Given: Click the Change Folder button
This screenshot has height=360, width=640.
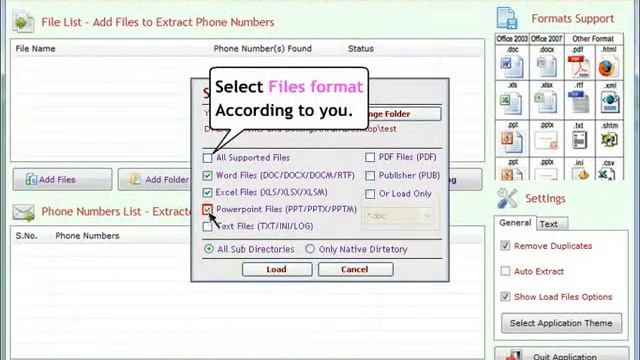Looking at the screenshot, I should 404,114.
